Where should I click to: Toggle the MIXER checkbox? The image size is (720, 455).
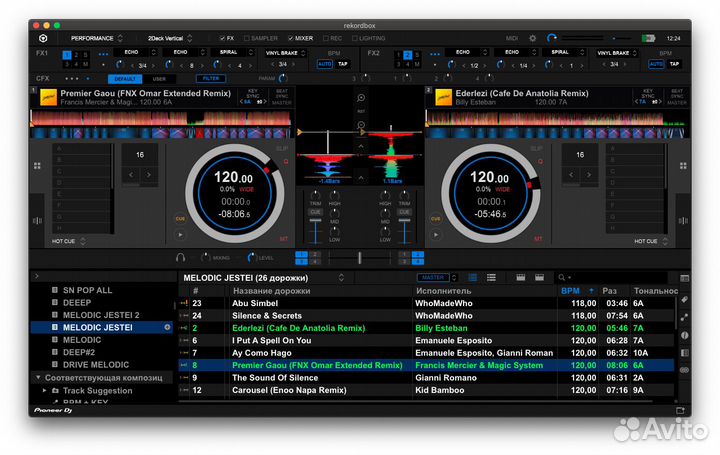pos(291,38)
